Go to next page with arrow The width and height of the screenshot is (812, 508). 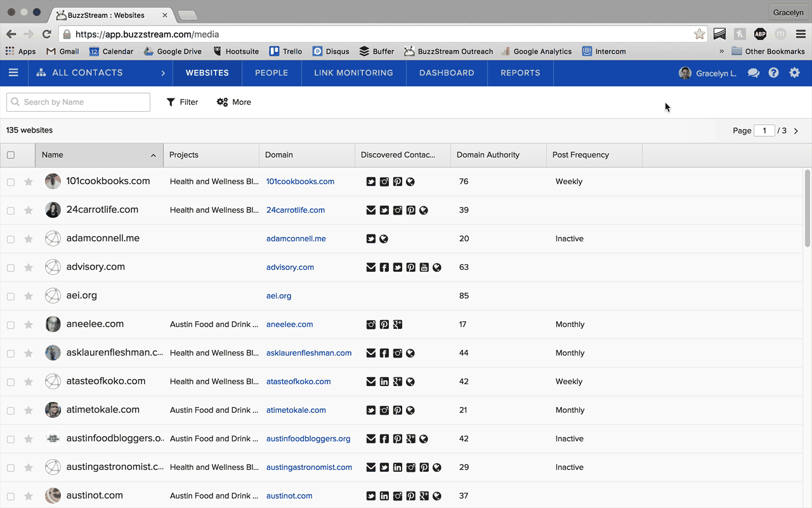[x=796, y=131]
